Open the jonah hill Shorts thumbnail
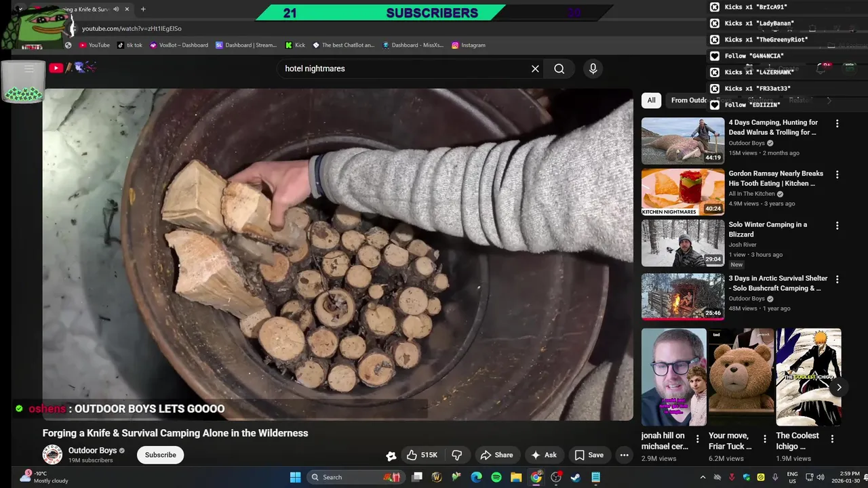This screenshot has height=488, width=868. click(x=674, y=377)
